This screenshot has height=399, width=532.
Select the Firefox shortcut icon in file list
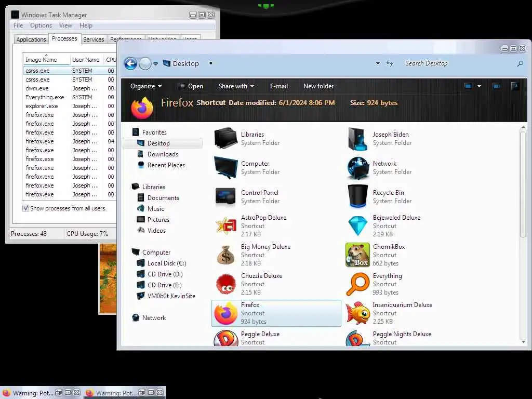click(225, 313)
